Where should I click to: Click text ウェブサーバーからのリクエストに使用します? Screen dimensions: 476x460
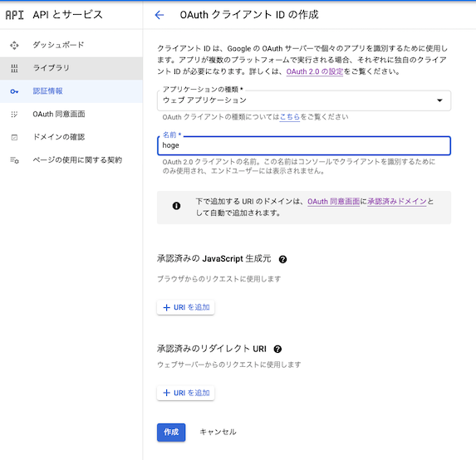pos(229,365)
